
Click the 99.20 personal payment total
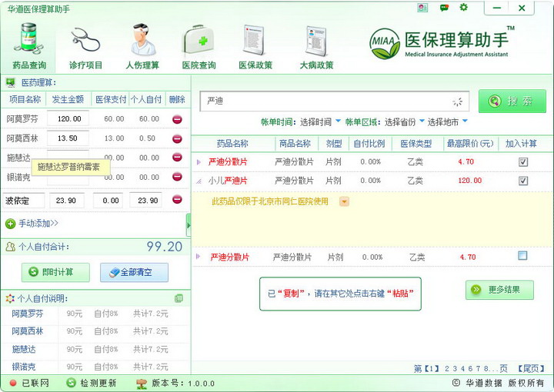coord(165,247)
